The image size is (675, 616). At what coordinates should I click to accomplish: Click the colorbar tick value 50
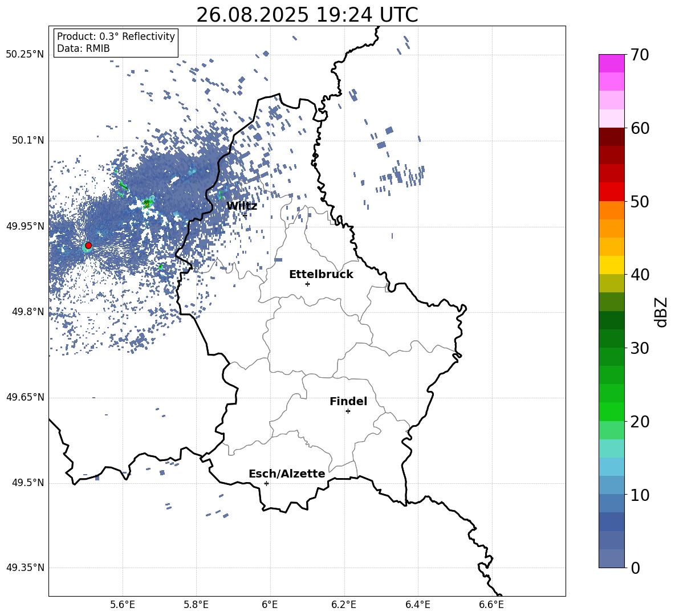(640, 202)
